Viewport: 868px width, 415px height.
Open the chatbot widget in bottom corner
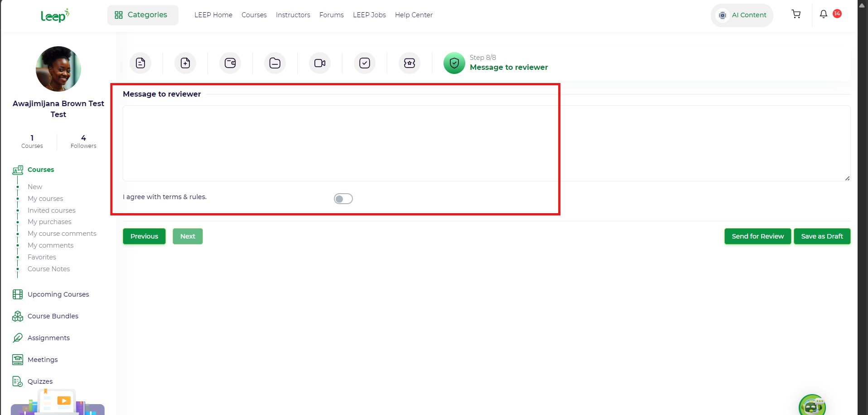(812, 406)
